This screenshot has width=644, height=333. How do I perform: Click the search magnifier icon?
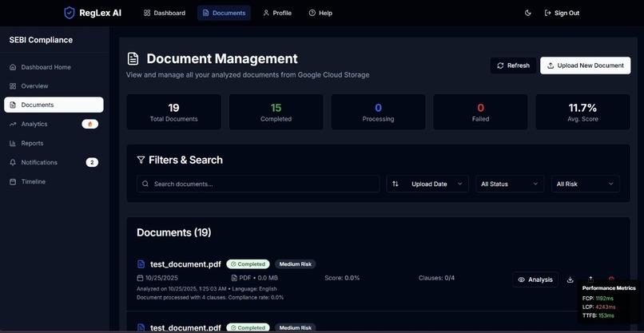tap(145, 184)
